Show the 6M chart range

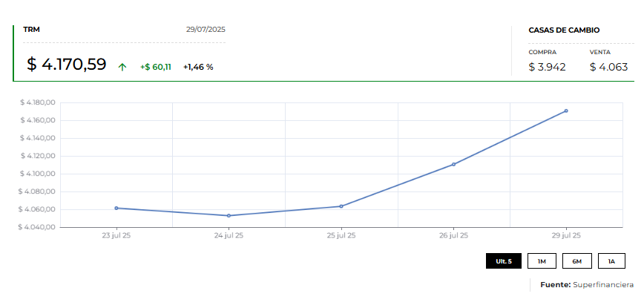[x=576, y=261]
